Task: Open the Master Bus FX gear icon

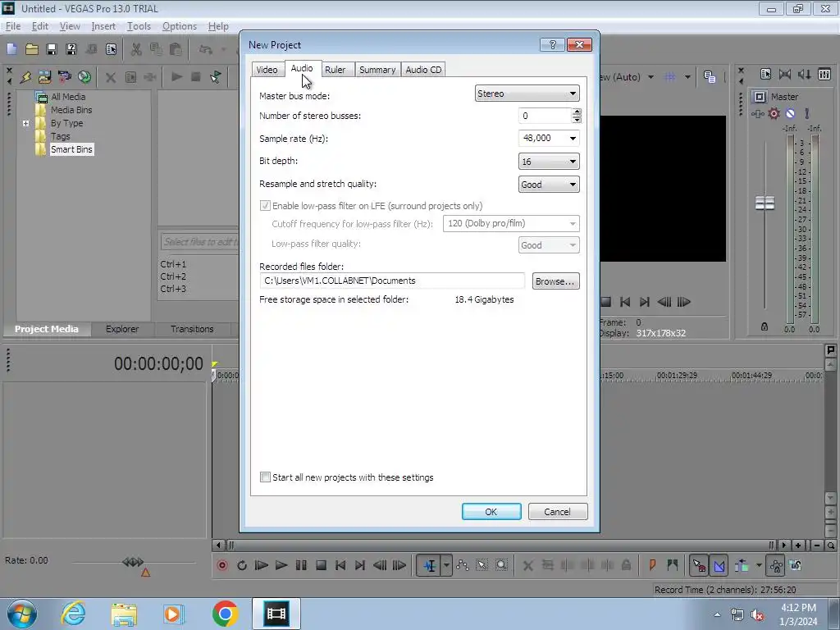Action: click(774, 113)
